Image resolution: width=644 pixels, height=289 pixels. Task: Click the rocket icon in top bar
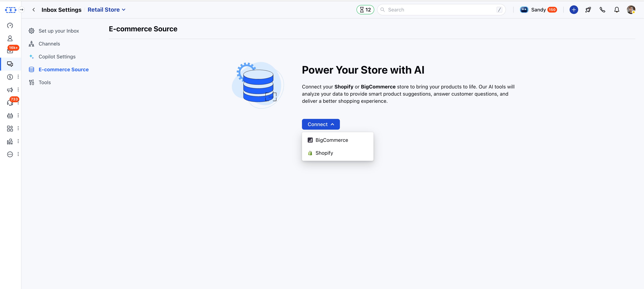click(x=588, y=10)
